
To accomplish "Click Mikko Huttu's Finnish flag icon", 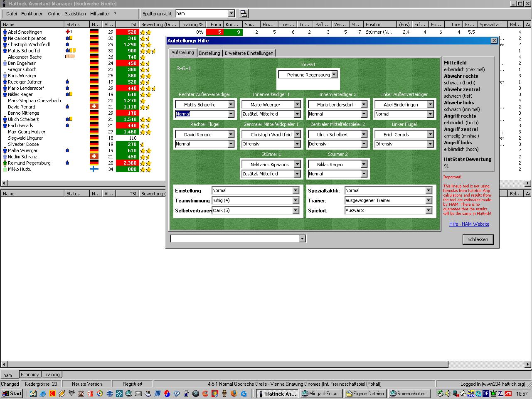I will pyautogui.click(x=94, y=169).
